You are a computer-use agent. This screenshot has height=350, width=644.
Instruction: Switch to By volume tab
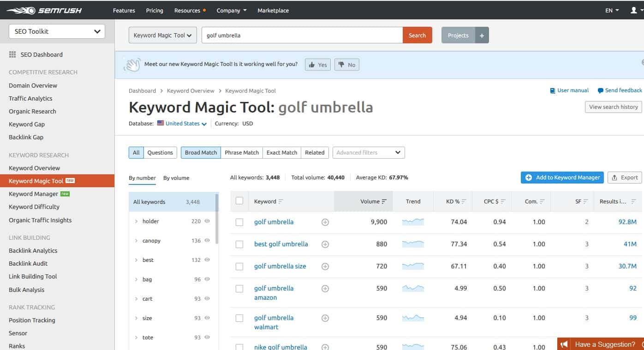point(176,178)
